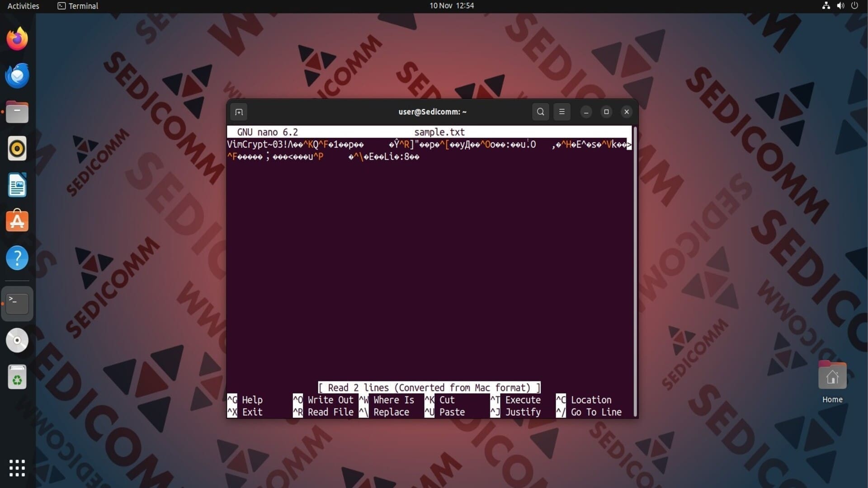
Task: Maximize the terminal window
Action: pos(606,112)
